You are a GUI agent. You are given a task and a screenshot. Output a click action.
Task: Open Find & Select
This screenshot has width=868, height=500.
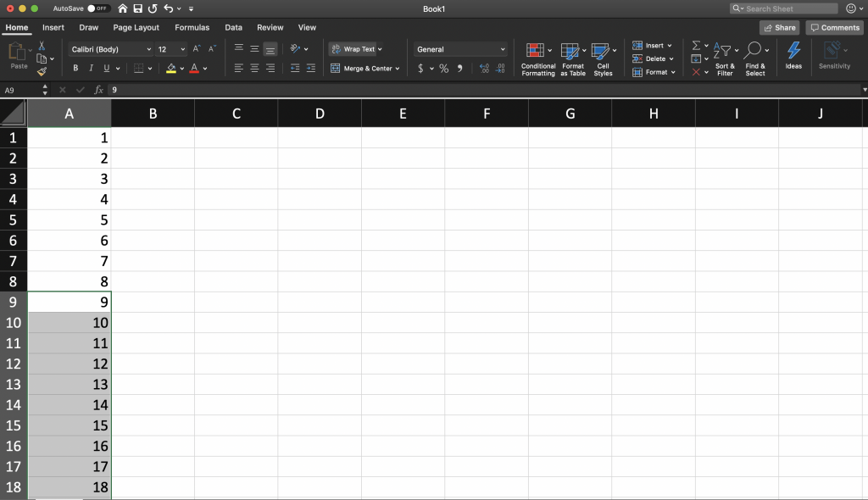coord(755,58)
